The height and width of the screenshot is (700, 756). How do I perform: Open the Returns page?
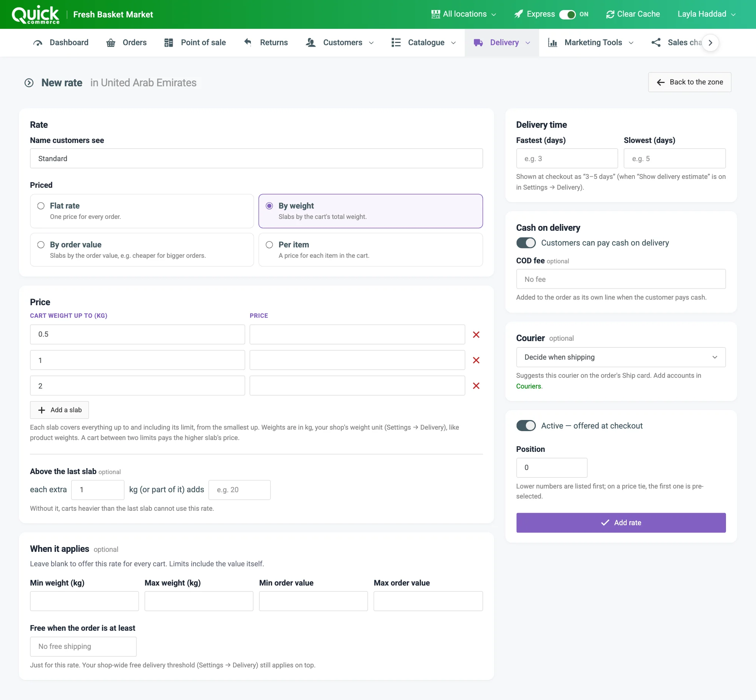coord(266,43)
